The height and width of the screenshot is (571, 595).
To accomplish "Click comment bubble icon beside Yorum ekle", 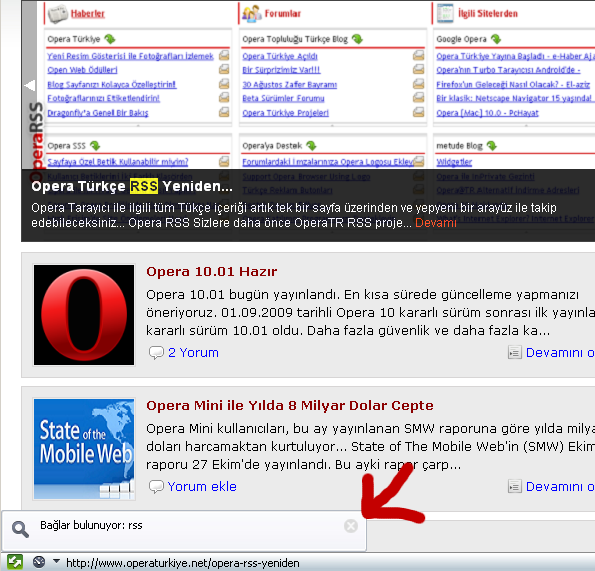I will 156,487.
